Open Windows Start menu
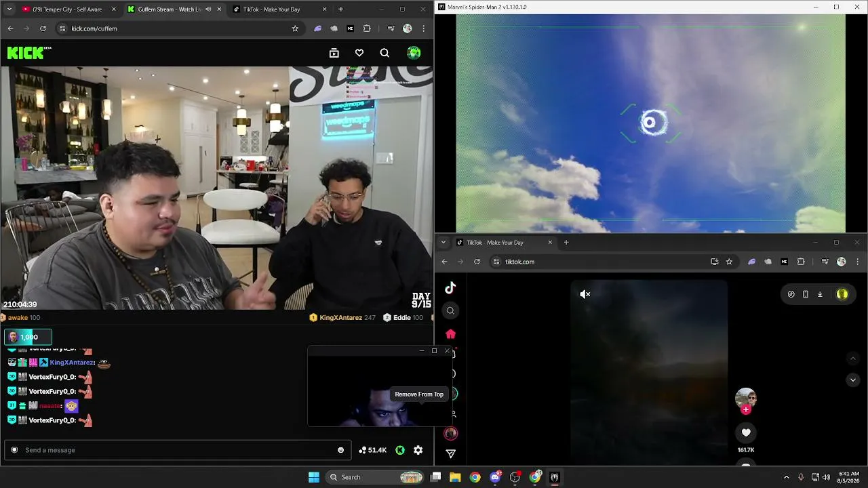 click(x=313, y=477)
